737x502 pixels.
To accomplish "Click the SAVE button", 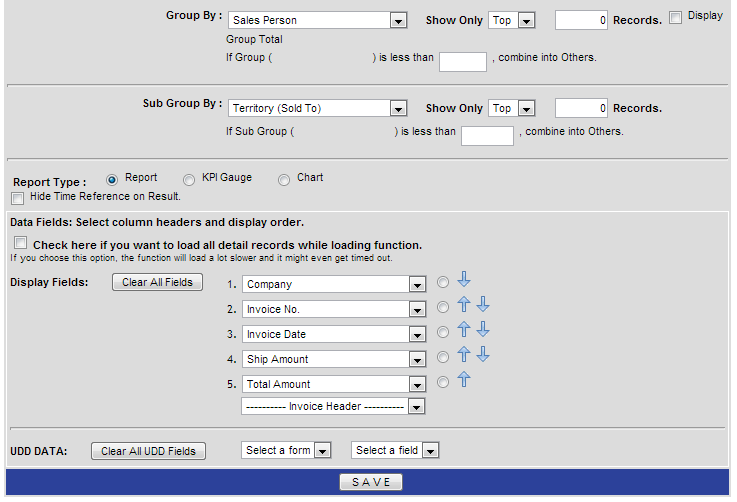I will 370,482.
